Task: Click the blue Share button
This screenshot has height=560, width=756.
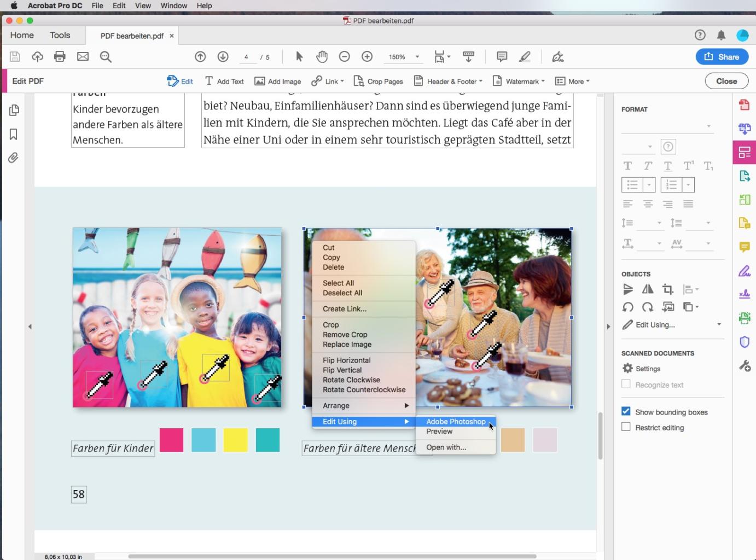Action: pos(722,57)
